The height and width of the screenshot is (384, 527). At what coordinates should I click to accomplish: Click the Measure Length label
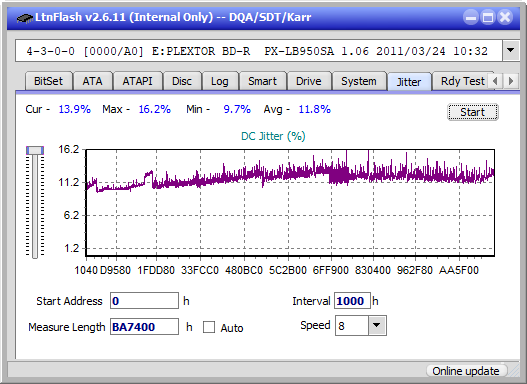[67, 327]
